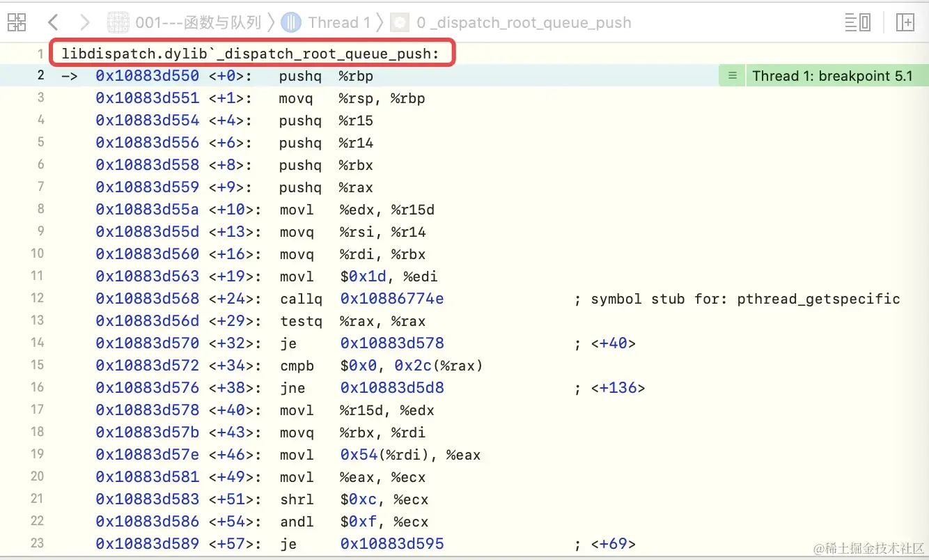Go forward in editor history
The width and height of the screenshot is (929, 560).
85,22
